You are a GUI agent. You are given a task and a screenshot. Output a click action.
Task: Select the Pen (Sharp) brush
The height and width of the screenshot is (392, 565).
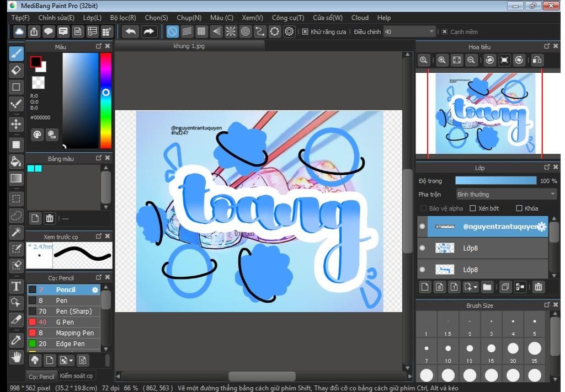point(63,312)
